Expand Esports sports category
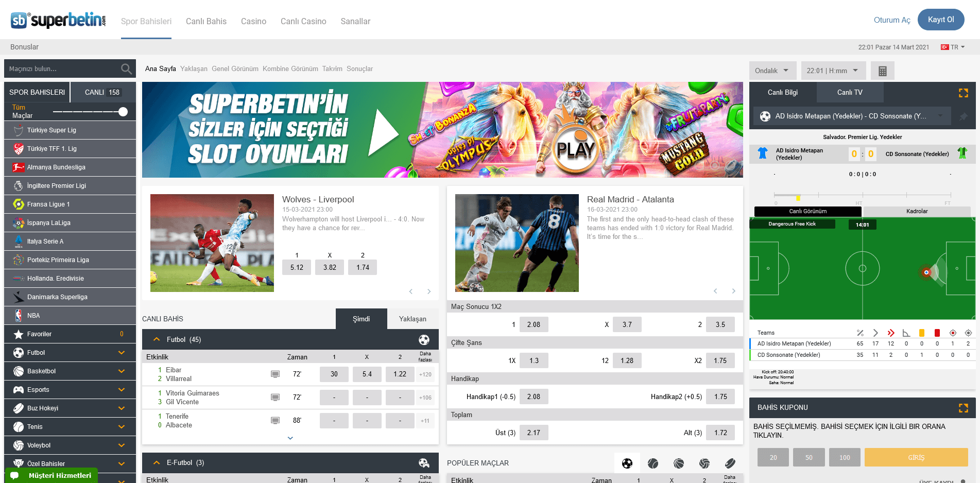Image resolution: width=980 pixels, height=483 pixels. pos(122,390)
